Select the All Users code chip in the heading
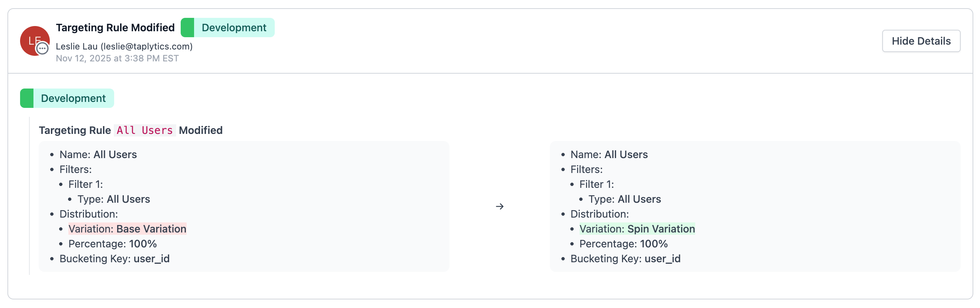This screenshot has width=980, height=308. [x=145, y=130]
